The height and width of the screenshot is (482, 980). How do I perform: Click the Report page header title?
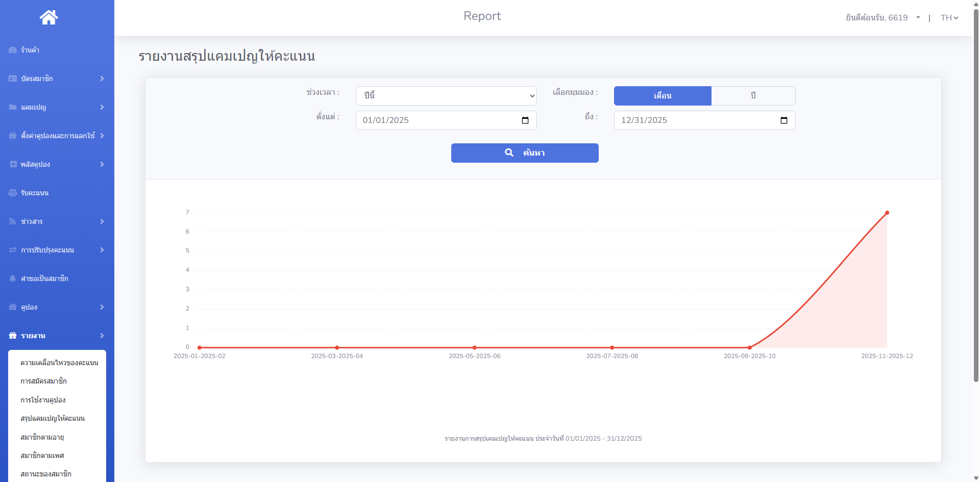coord(482,16)
